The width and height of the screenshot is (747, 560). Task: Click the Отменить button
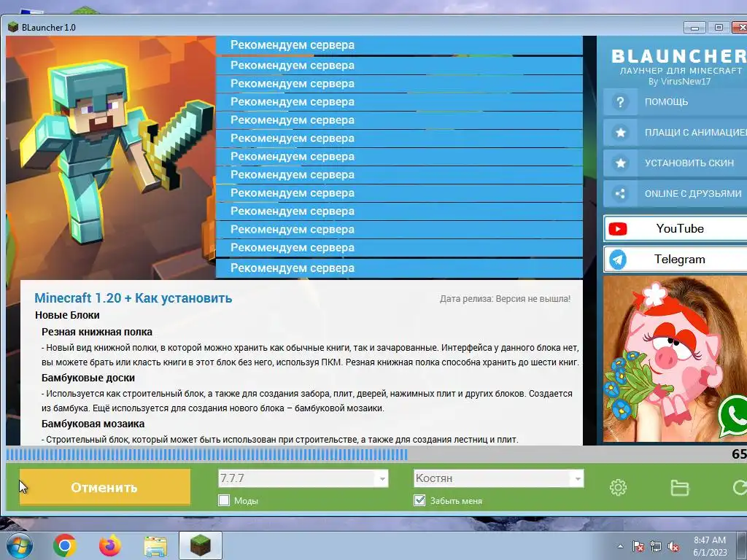pos(105,487)
